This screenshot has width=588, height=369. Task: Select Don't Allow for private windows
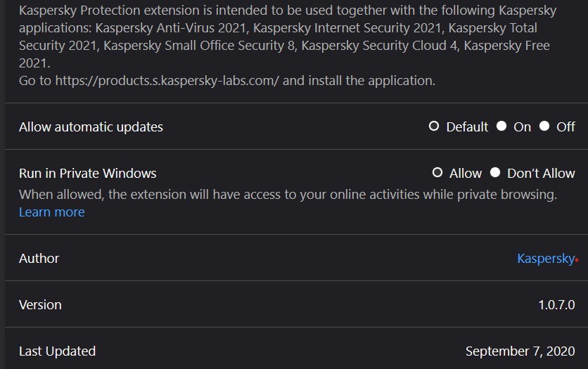coord(495,173)
